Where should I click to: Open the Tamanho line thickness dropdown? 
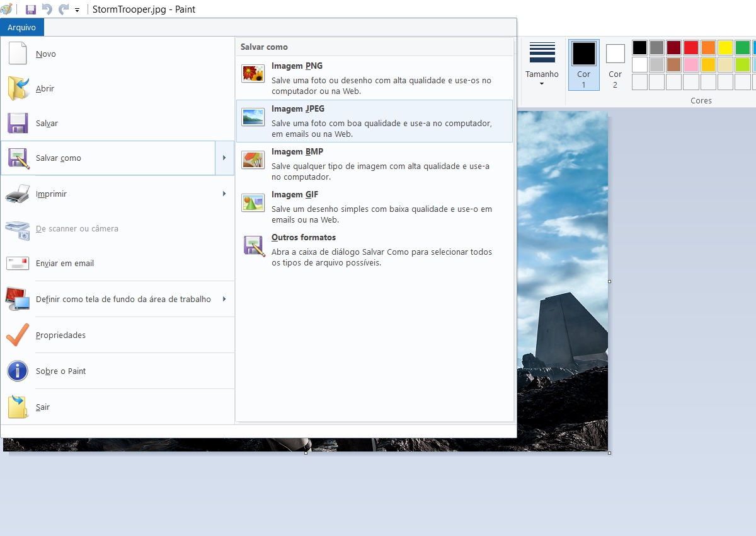[542, 64]
